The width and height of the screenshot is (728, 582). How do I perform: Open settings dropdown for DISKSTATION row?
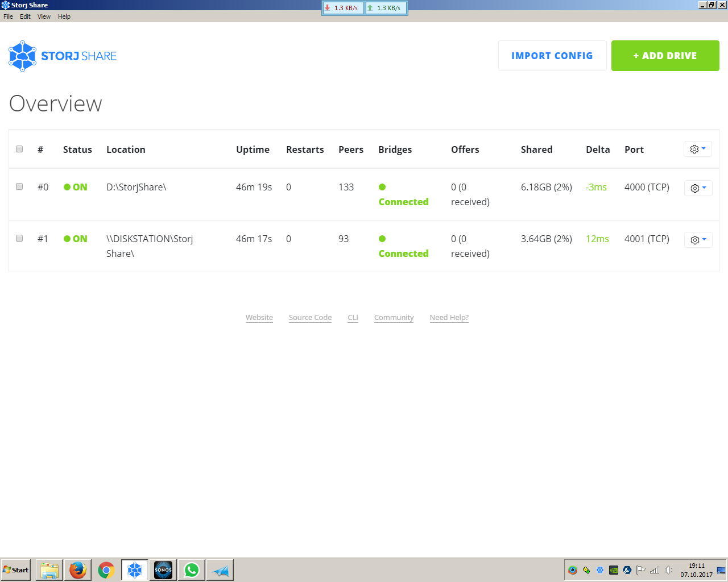pos(698,240)
